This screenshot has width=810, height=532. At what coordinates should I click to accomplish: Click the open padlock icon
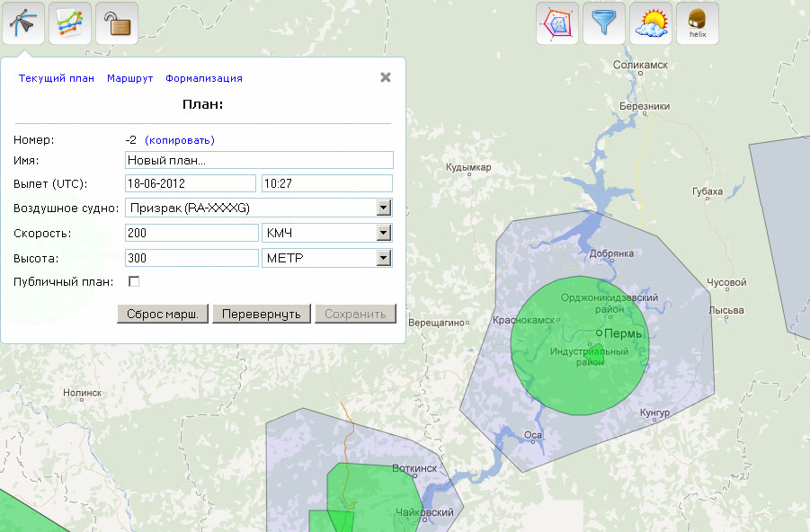coord(116,23)
